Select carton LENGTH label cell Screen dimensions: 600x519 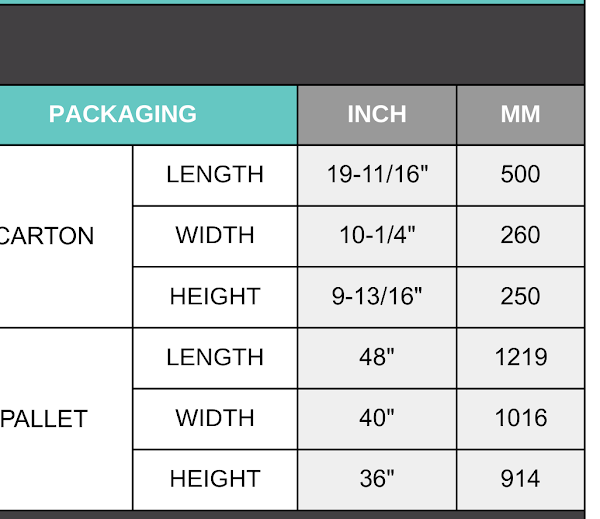coord(215,175)
